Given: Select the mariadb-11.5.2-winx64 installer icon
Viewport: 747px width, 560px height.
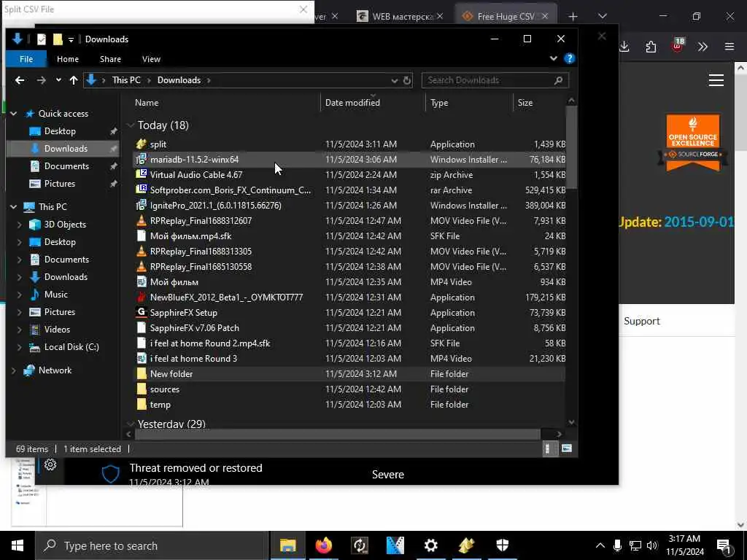Looking at the screenshot, I should (141, 160).
